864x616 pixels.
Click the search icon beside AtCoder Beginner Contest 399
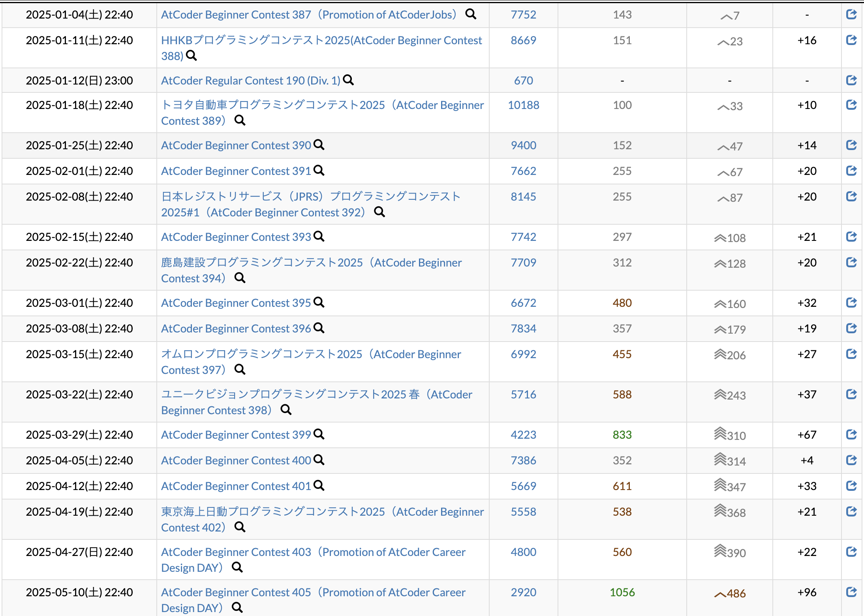(319, 435)
